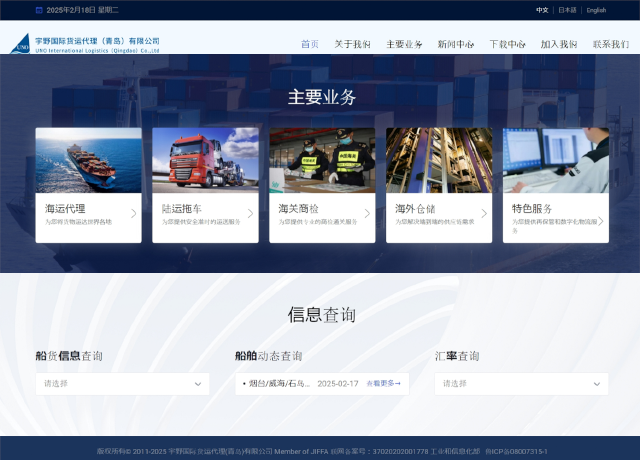
Task: Click the arrow on the 陆运拖车 card
Action: 250,213
